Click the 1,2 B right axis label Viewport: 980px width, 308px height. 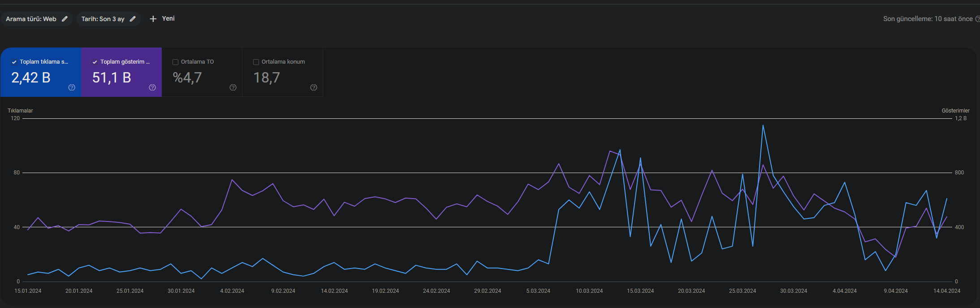point(961,118)
